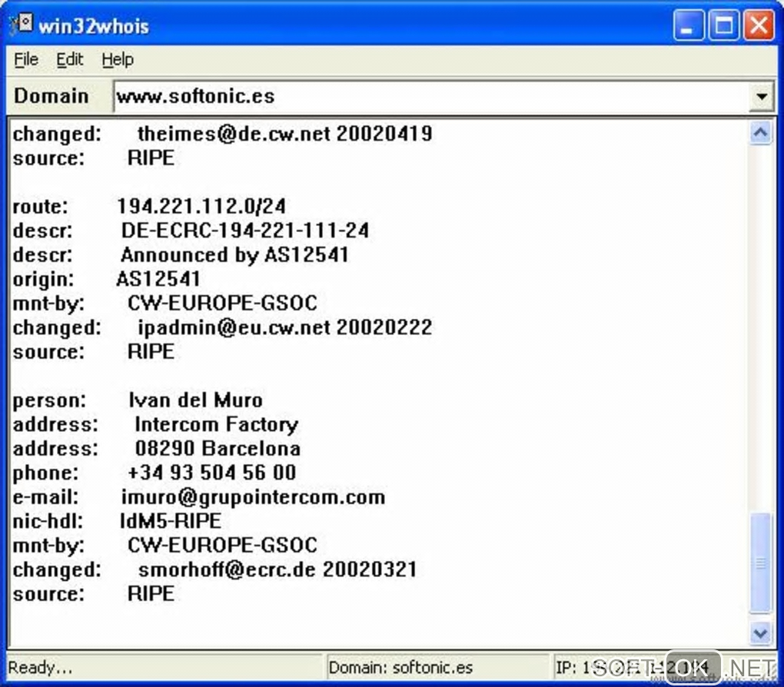The height and width of the screenshot is (687, 784).
Task: Click the email imuro@grupointercom.com
Action: click(253, 497)
